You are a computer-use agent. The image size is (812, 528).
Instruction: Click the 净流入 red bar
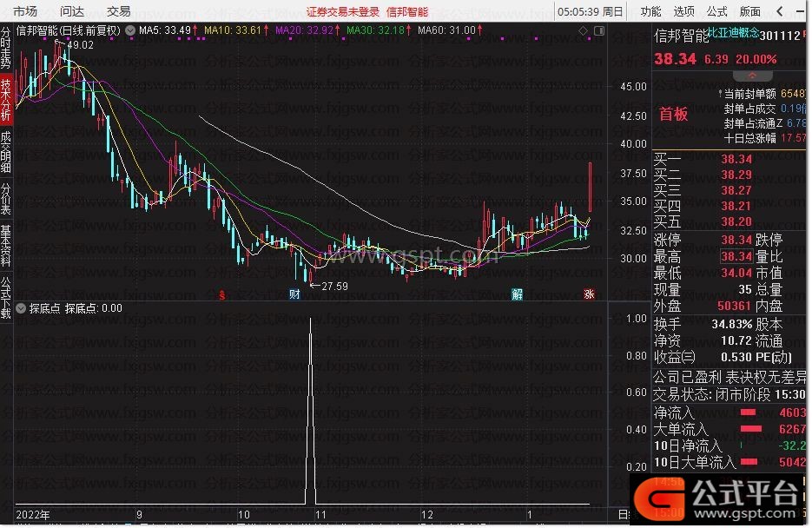(748, 412)
